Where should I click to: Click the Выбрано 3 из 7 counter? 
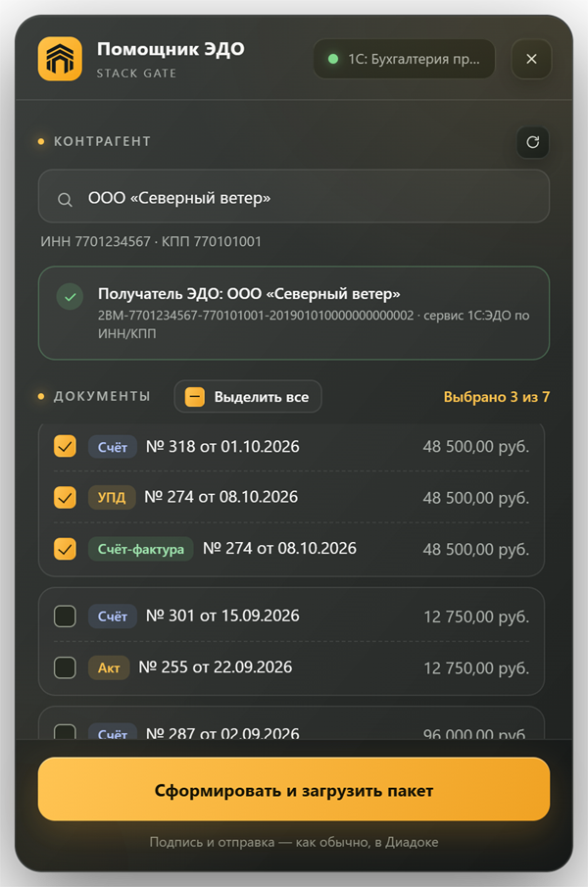(497, 397)
